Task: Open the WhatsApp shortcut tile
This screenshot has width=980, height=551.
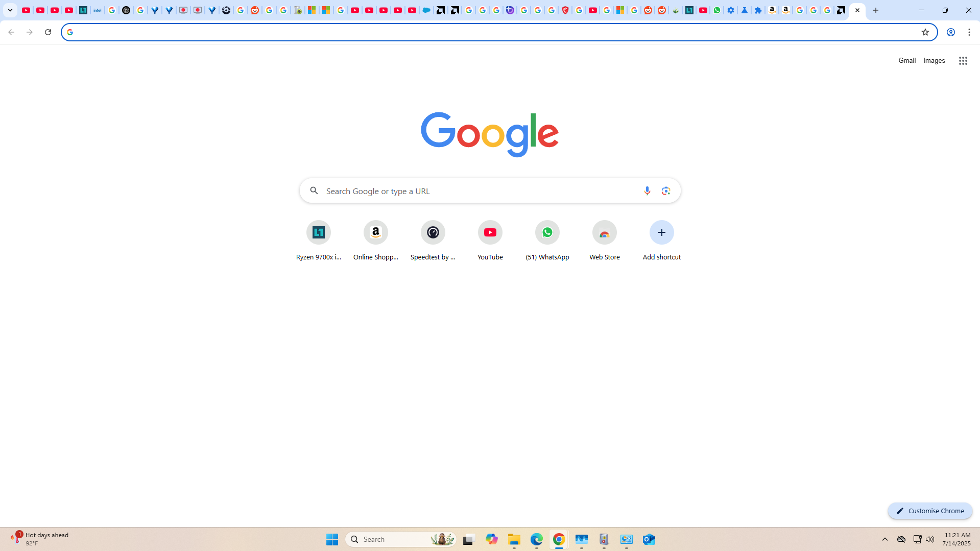Action: (x=547, y=241)
